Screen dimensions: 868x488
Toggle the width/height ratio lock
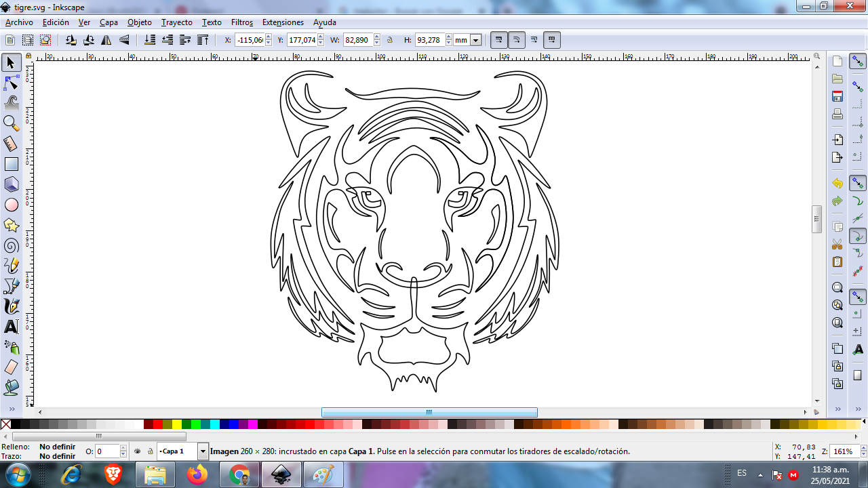coord(390,40)
